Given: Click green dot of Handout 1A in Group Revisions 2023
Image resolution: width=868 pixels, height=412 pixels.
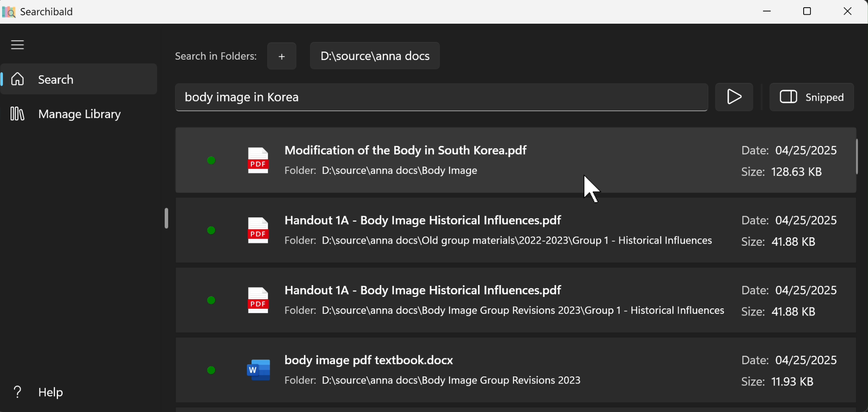Looking at the screenshot, I should point(211,300).
